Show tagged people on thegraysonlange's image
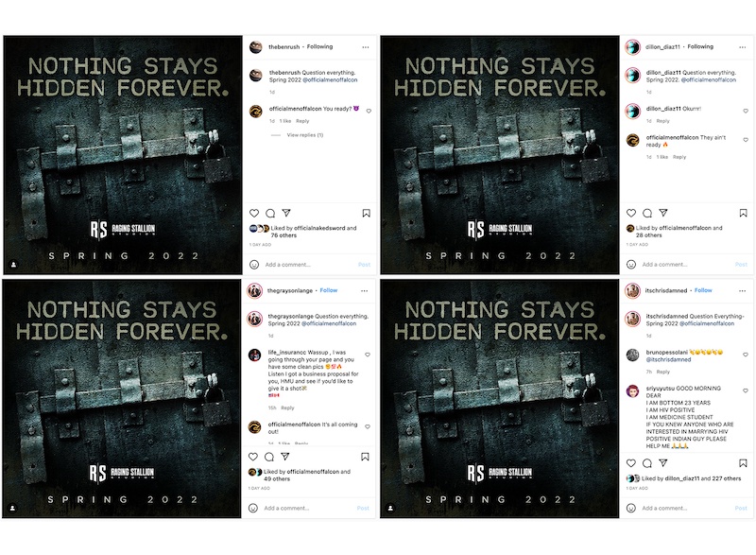This screenshot has height=555, width=756. point(12,508)
